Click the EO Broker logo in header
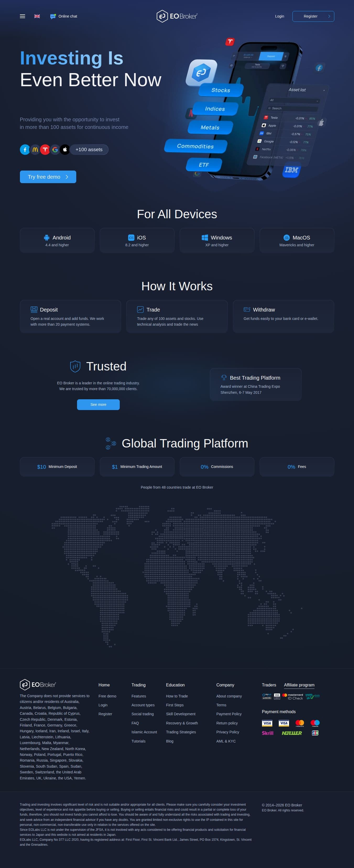The width and height of the screenshot is (354, 868). click(177, 16)
